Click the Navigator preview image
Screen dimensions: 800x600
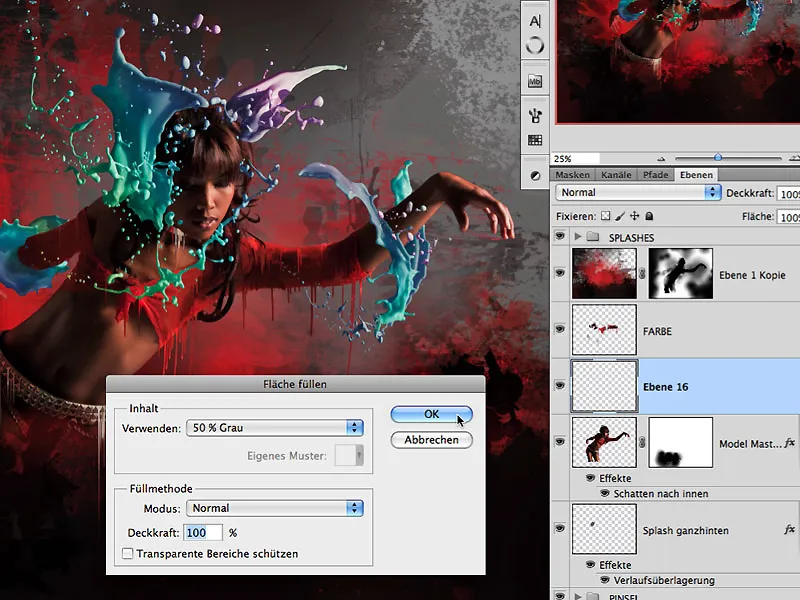678,61
